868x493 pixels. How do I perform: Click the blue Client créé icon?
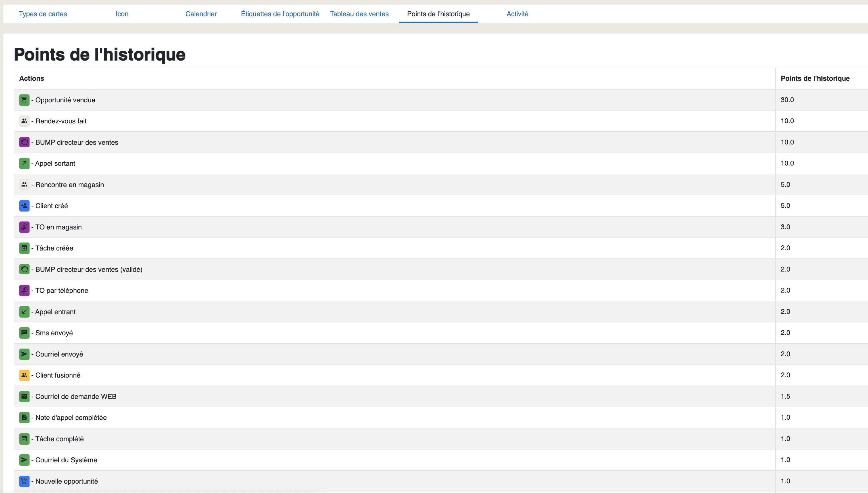24,206
